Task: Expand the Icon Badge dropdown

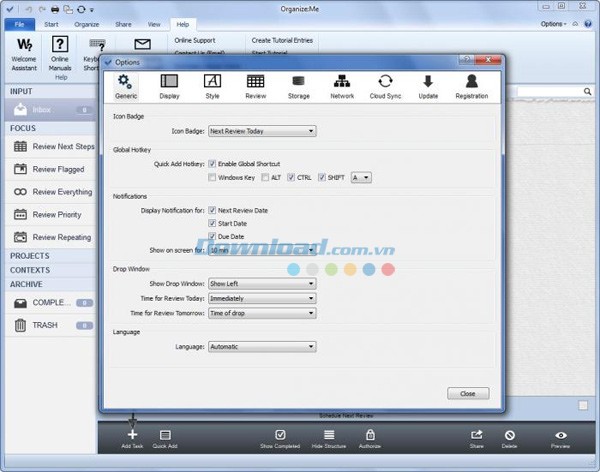Action: coord(262,131)
